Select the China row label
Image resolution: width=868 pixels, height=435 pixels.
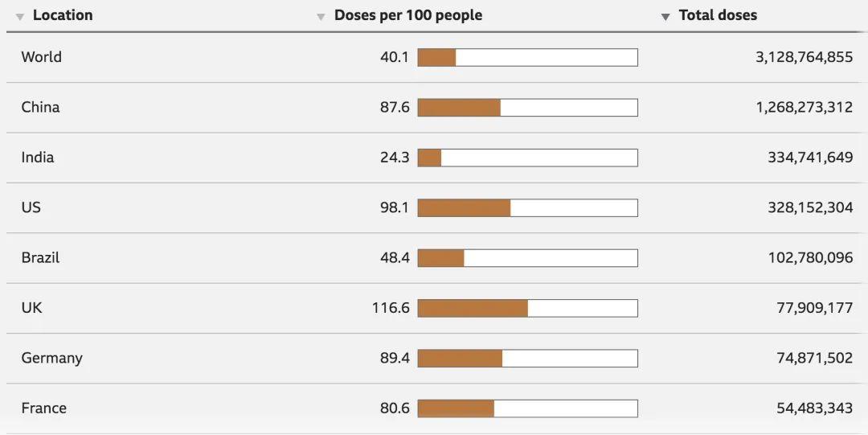coord(40,107)
